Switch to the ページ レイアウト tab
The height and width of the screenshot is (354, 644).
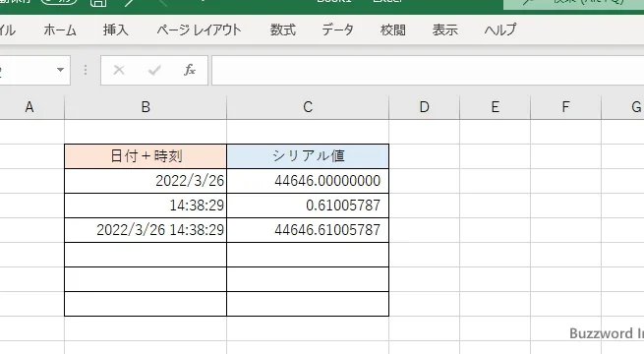point(199,29)
